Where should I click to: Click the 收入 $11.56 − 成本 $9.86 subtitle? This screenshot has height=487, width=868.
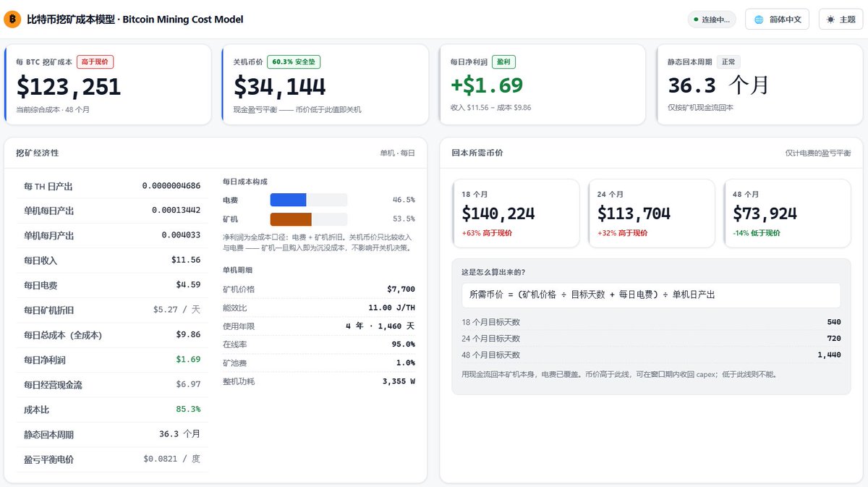(491, 107)
